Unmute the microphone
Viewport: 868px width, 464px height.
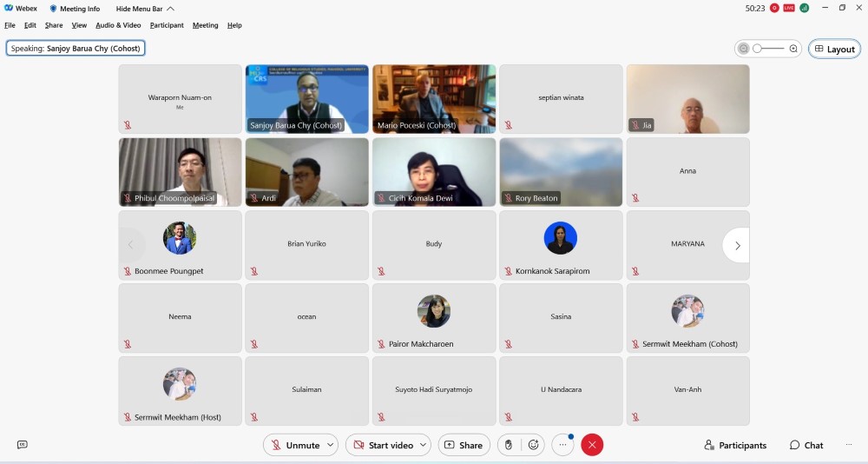[x=295, y=445]
